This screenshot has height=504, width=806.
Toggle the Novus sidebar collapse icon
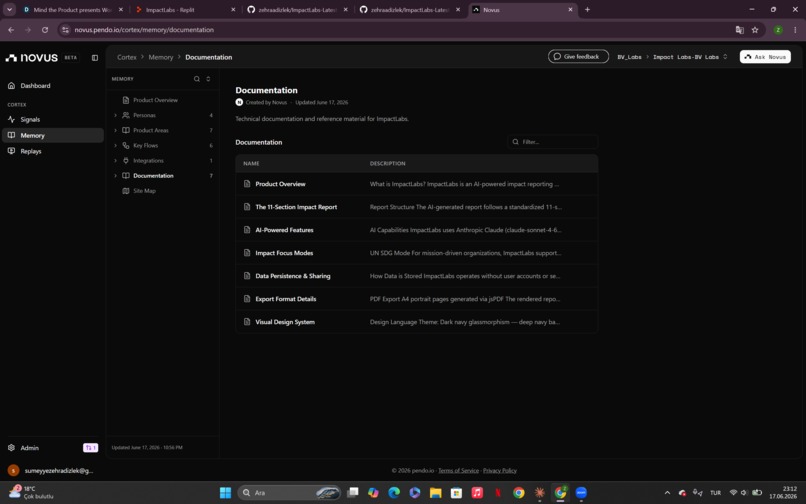click(x=95, y=58)
